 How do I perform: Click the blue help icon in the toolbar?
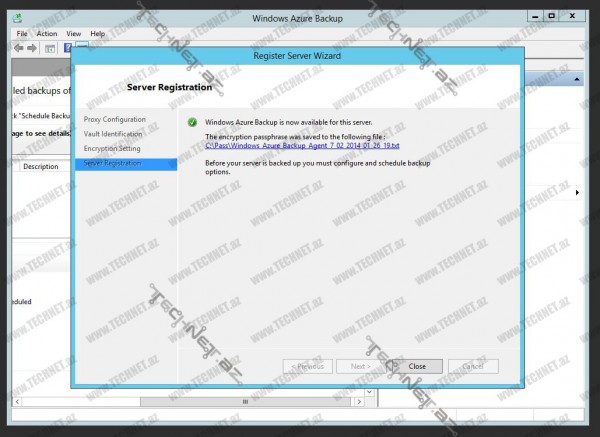(67, 48)
